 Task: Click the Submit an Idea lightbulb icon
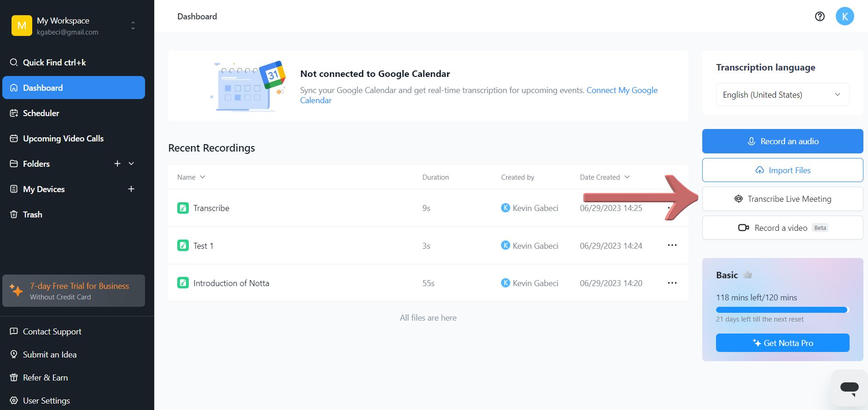tap(14, 354)
